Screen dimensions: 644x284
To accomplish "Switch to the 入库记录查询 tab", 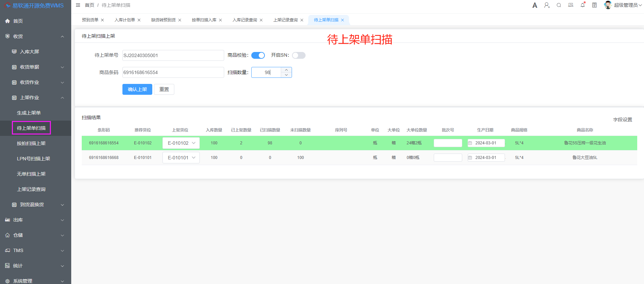I will pos(245,20).
